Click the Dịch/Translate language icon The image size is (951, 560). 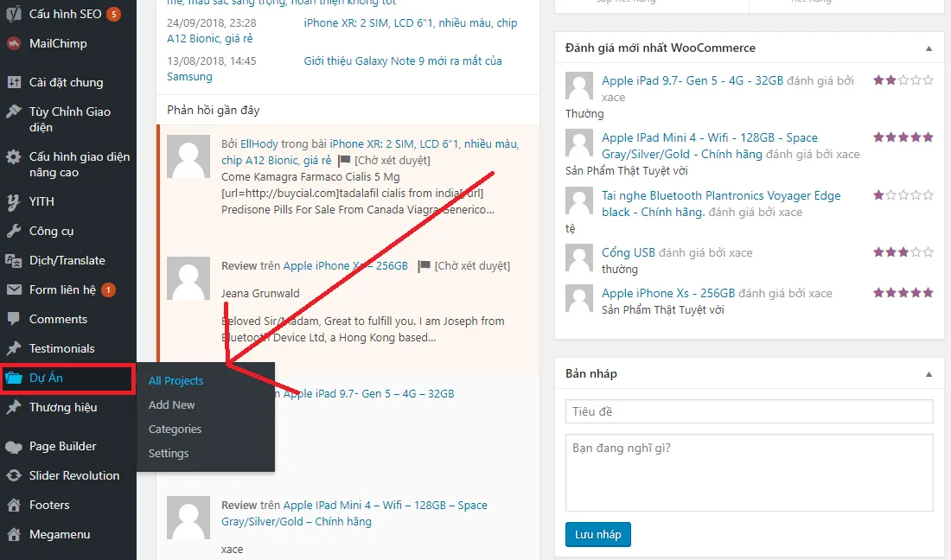[x=13, y=261]
